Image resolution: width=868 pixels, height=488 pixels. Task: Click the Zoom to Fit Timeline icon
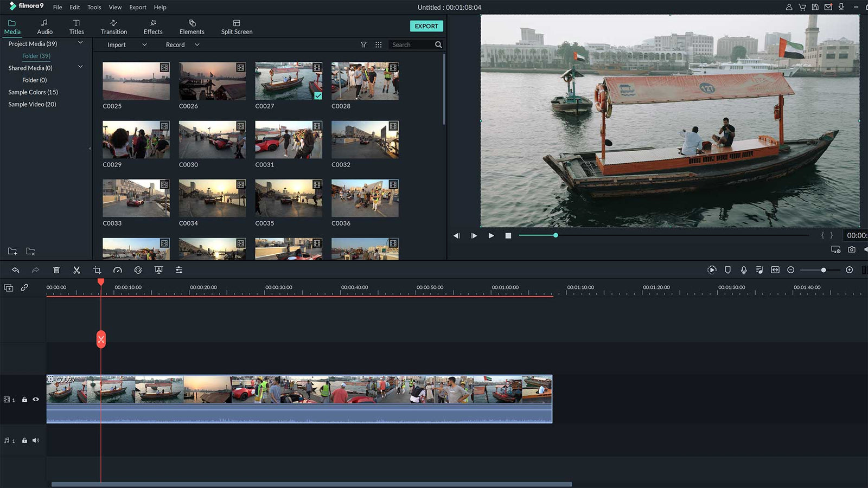[x=775, y=270]
